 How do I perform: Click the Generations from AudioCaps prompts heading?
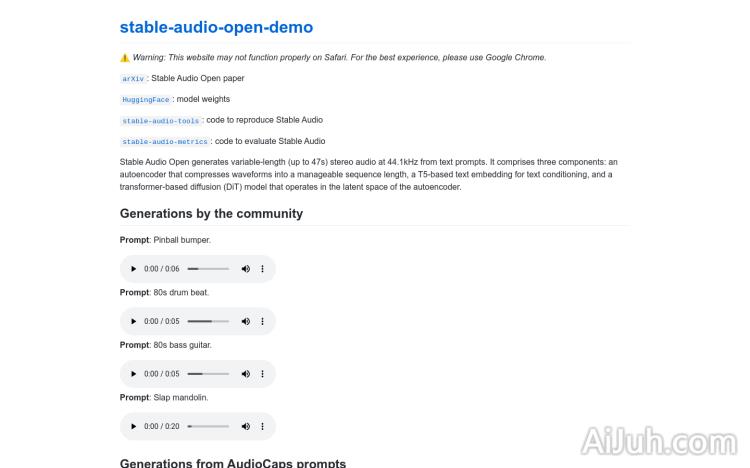pos(233,463)
